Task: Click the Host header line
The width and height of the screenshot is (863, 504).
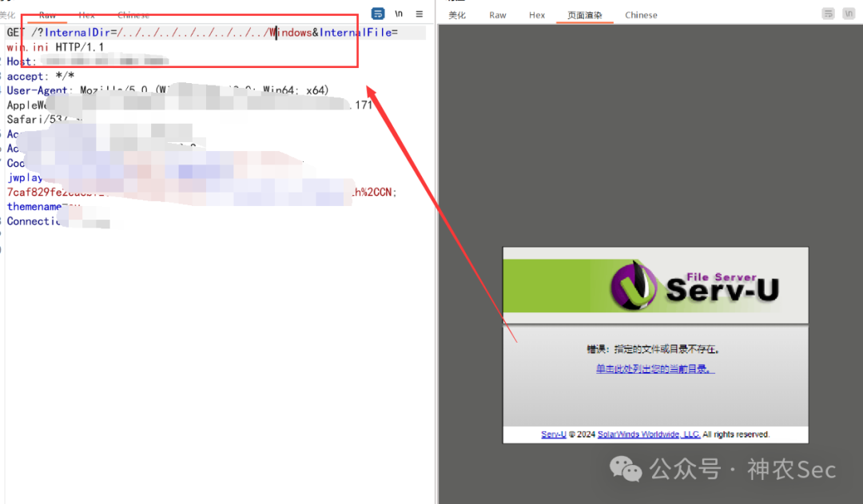Action: pyautogui.click(x=88, y=62)
